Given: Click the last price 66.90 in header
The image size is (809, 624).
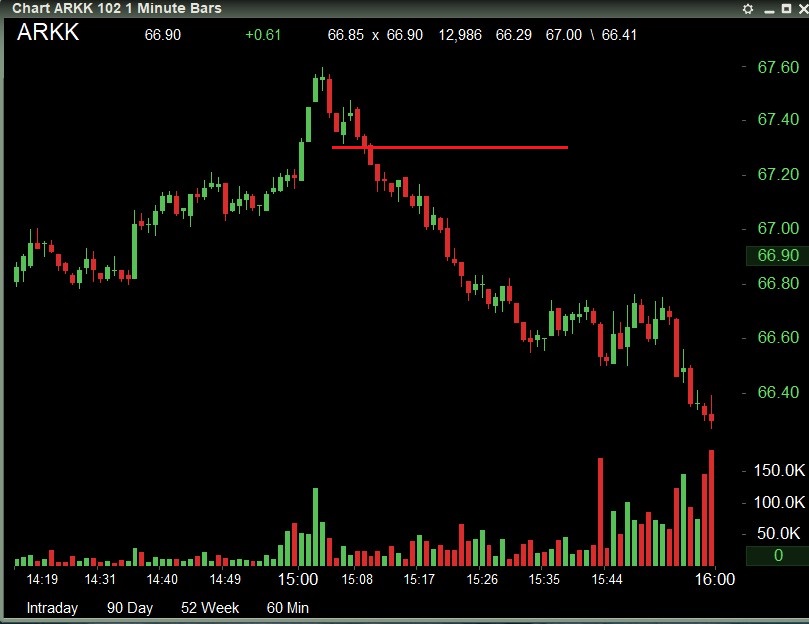Looking at the screenshot, I should click(163, 35).
